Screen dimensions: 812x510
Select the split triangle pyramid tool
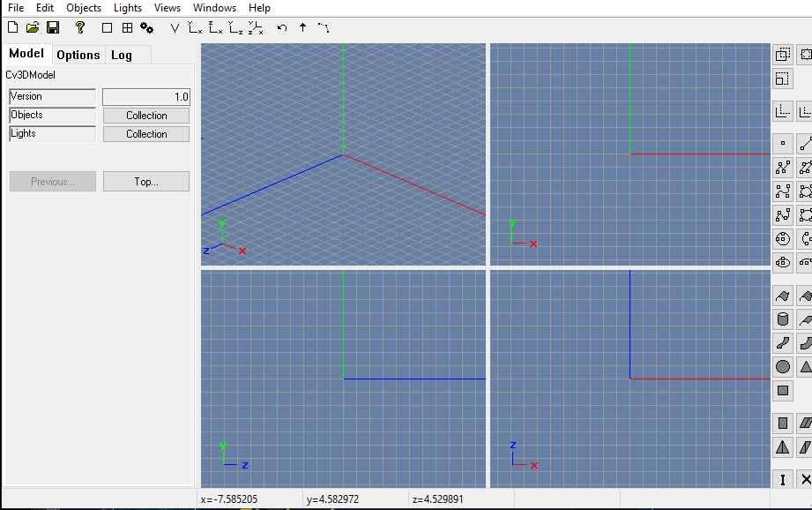tap(783, 446)
